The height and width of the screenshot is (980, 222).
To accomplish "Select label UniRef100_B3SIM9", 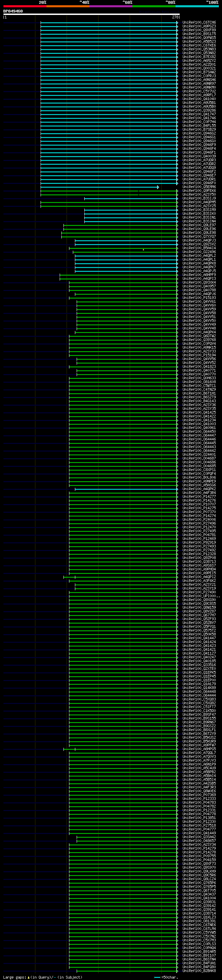I will pos(199,210).
